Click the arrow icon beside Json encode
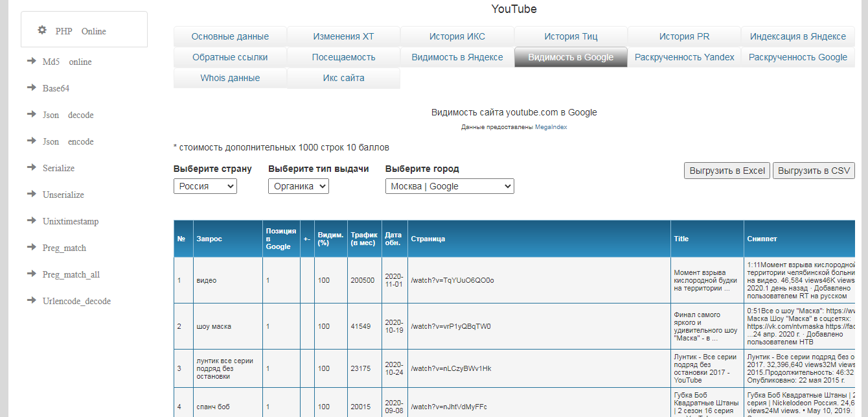Viewport: 868px width, 417px height. point(31,141)
